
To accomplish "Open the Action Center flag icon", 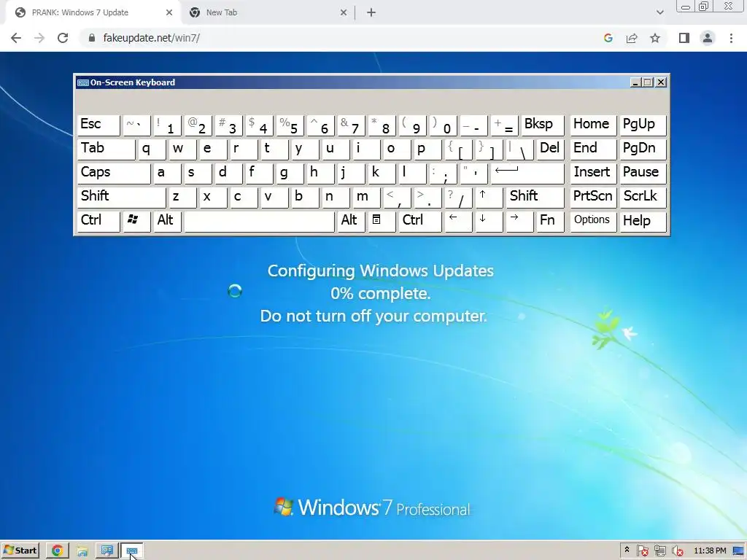I will pos(642,551).
